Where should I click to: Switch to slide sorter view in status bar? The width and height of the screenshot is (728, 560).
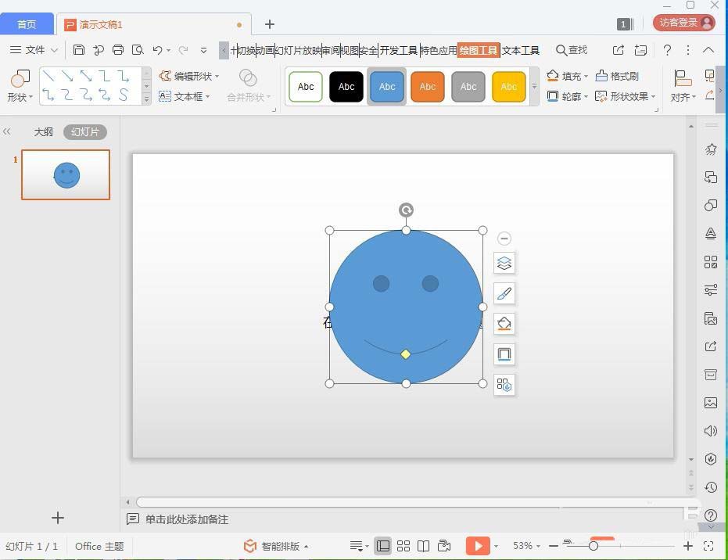click(403, 546)
